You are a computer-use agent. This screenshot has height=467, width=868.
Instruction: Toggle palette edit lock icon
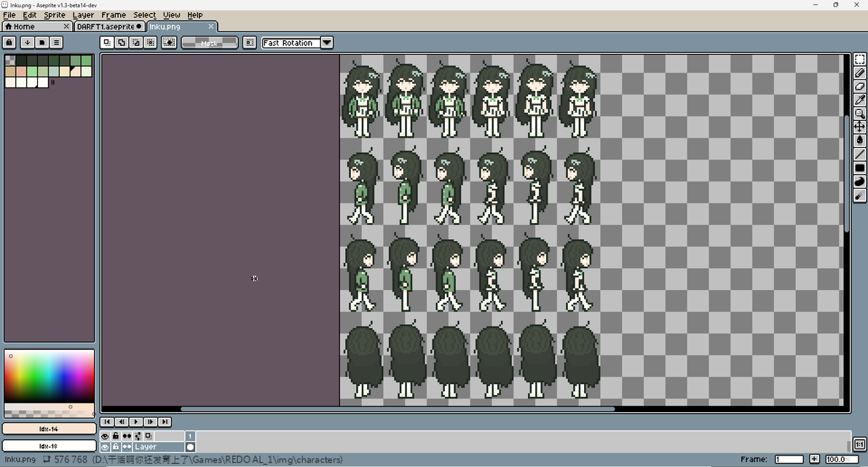pos(9,43)
